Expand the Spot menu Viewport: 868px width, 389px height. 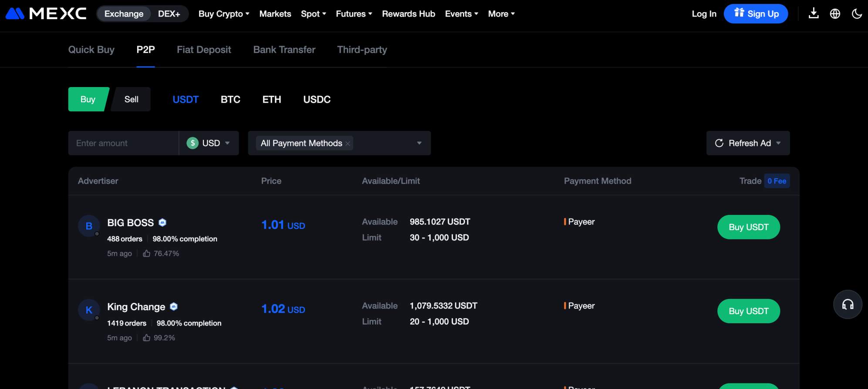(314, 13)
